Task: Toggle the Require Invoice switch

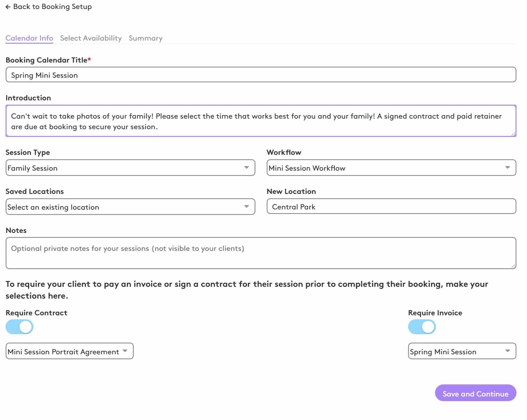Action: 422,327
